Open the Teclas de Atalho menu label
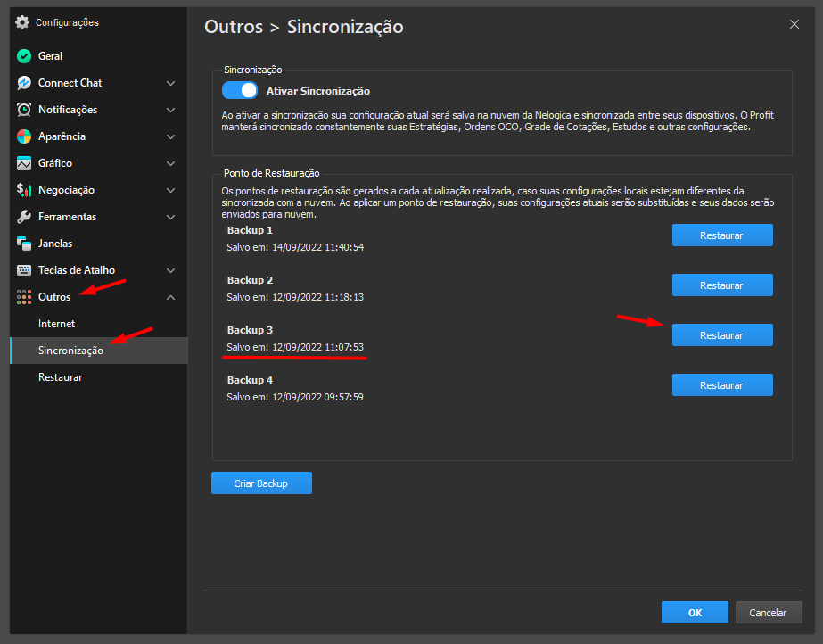Image resolution: width=823 pixels, height=644 pixels. 77,270
